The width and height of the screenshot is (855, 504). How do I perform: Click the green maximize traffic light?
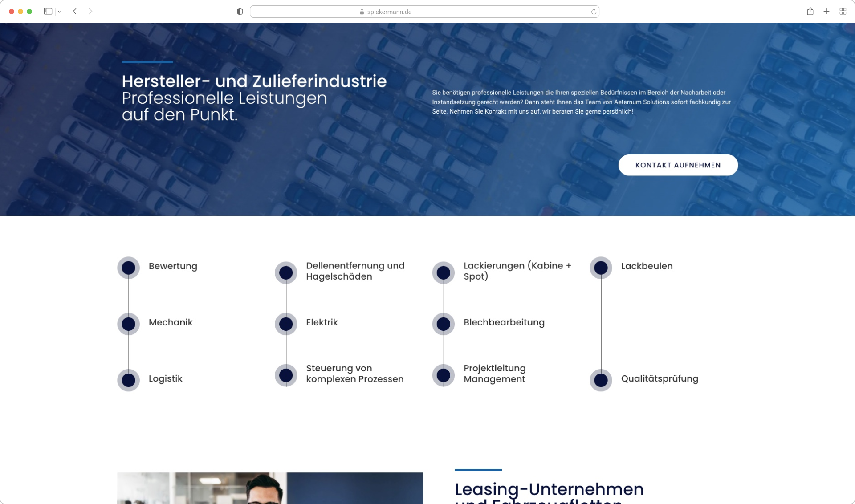click(29, 11)
